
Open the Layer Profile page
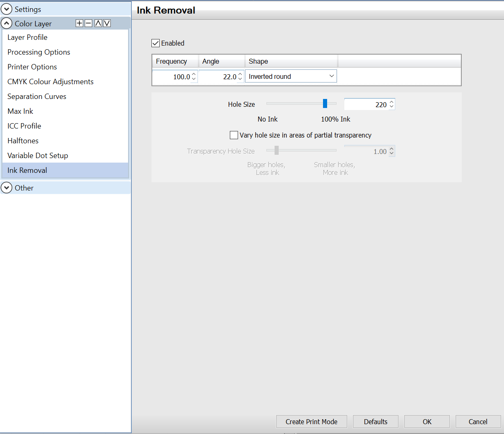(x=65, y=37)
